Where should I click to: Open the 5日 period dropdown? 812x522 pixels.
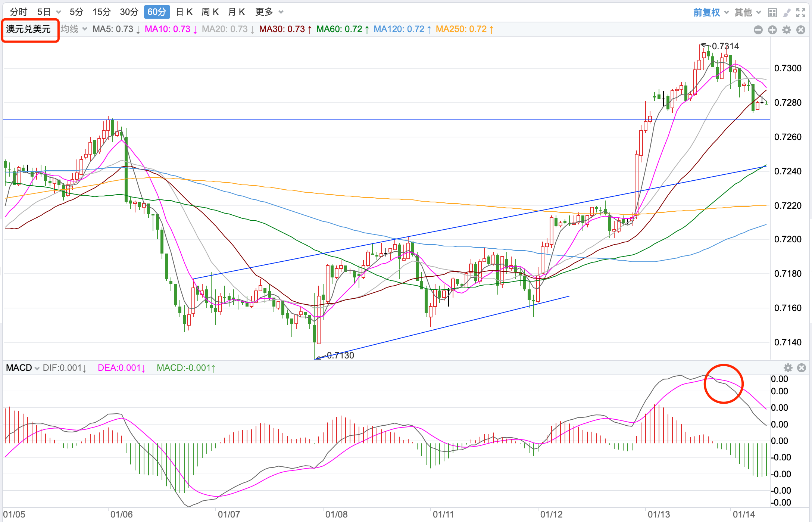coord(49,12)
